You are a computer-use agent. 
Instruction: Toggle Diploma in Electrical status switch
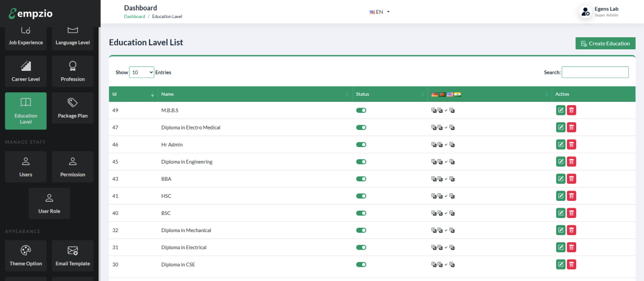[361, 247]
